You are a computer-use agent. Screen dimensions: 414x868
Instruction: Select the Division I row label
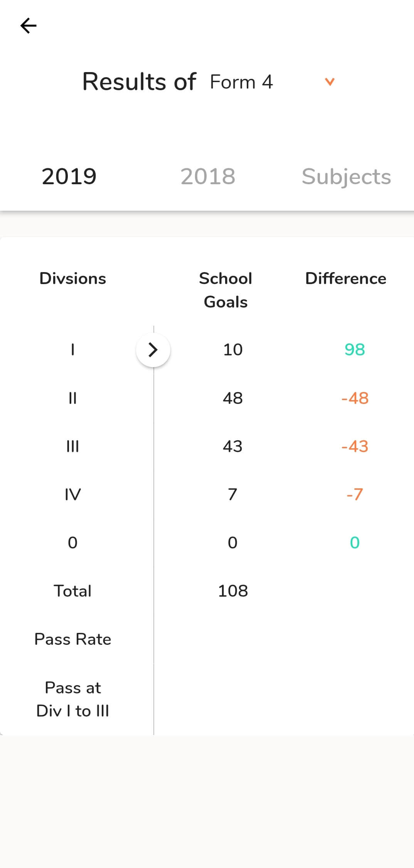click(72, 350)
